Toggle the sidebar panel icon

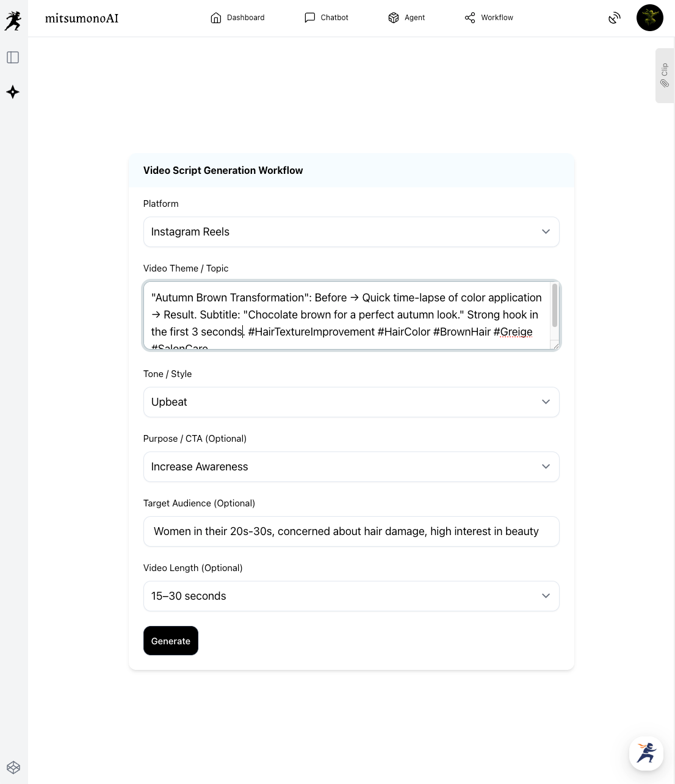tap(13, 57)
